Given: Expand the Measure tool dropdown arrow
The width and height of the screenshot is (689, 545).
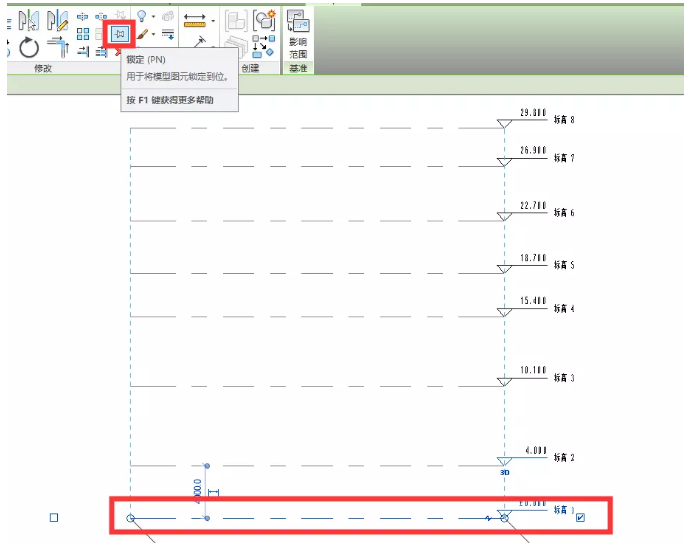Looking at the screenshot, I should coord(213,21).
